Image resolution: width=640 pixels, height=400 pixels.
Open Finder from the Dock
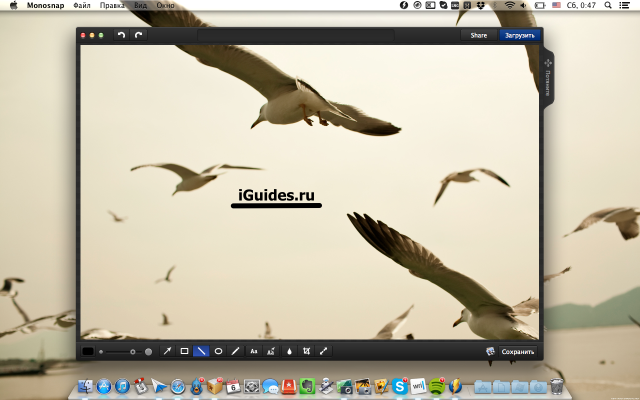tap(85, 386)
